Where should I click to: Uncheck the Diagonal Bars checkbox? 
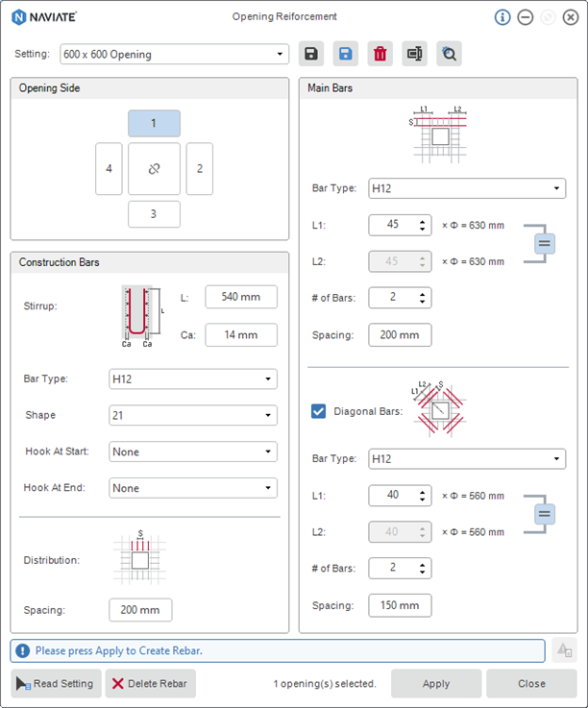click(319, 411)
